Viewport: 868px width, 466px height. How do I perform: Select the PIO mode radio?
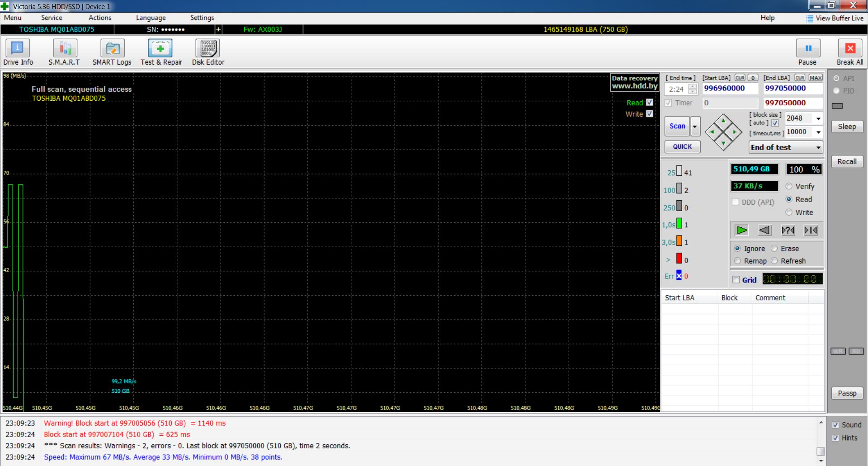[836, 91]
